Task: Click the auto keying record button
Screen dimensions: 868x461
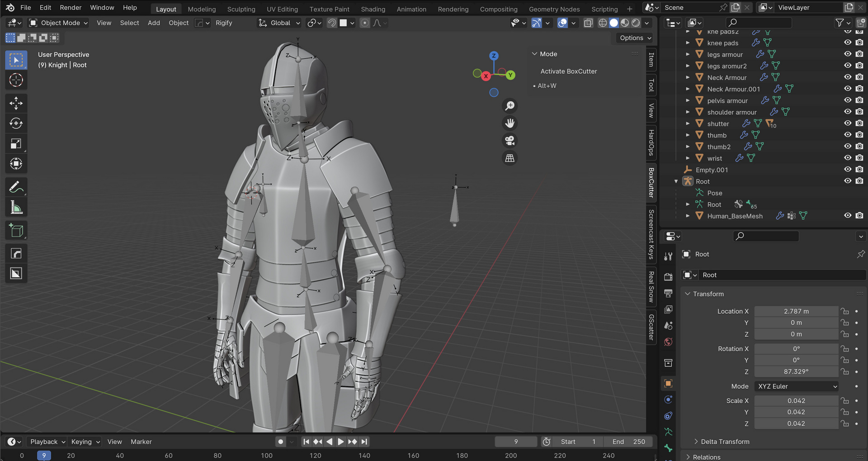Action: [281, 442]
